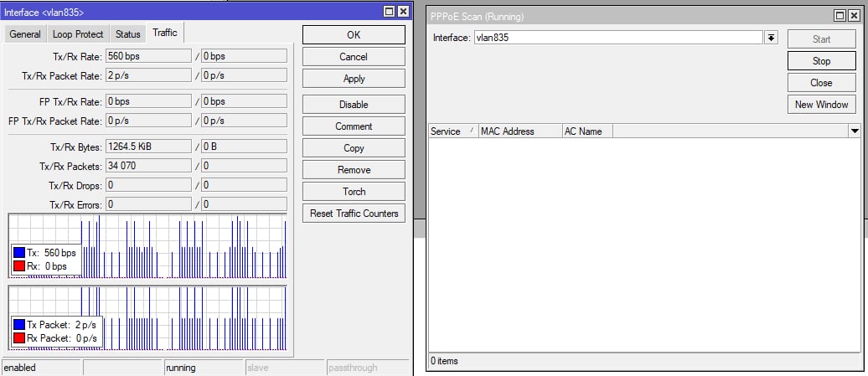Viewport: 868px width, 376px height.
Task: Switch to the General tab
Action: click(x=25, y=34)
